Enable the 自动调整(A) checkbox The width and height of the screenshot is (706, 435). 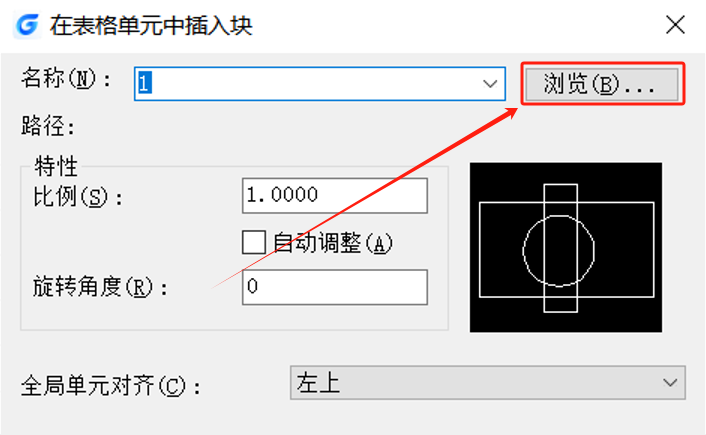tap(254, 243)
